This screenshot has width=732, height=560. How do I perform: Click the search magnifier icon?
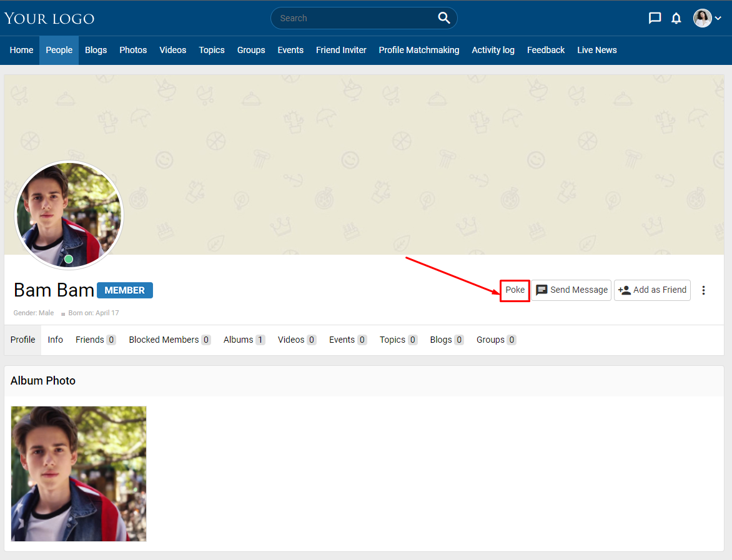(x=444, y=18)
